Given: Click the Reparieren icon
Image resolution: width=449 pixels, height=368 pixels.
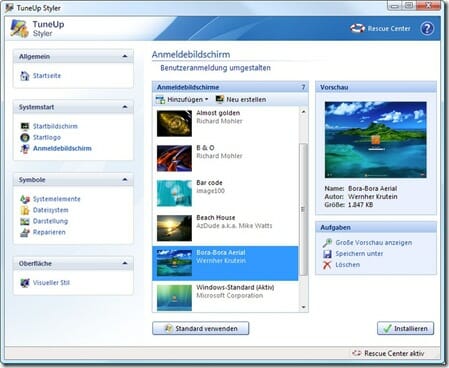Looking at the screenshot, I should [25, 232].
